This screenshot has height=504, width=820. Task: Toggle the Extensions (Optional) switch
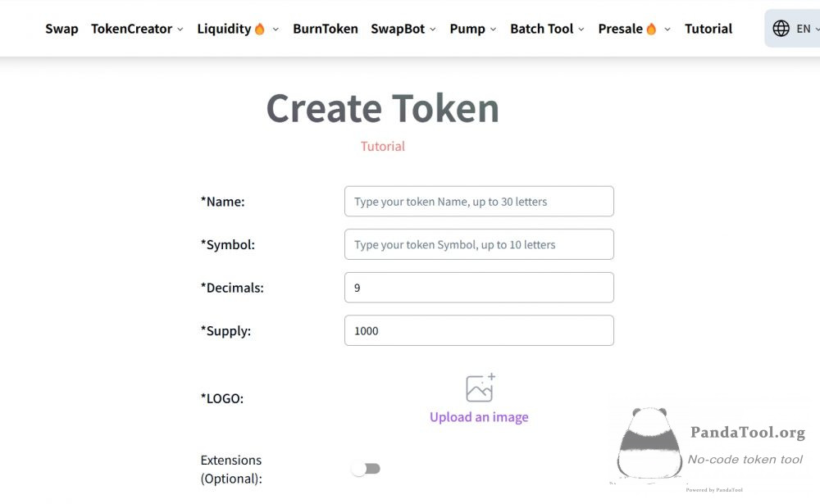tap(366, 469)
